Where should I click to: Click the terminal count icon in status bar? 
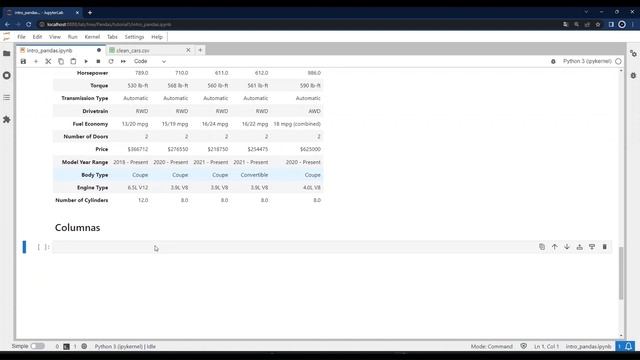click(x=67, y=347)
